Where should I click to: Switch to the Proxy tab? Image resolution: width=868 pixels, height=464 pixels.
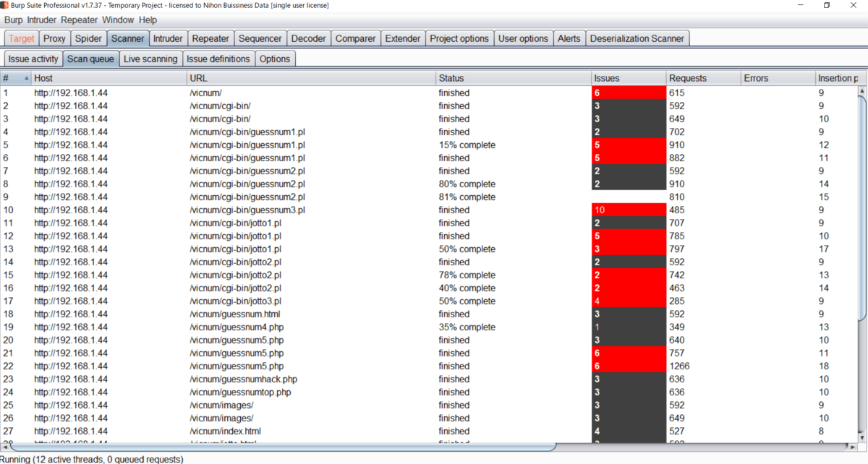coord(54,38)
